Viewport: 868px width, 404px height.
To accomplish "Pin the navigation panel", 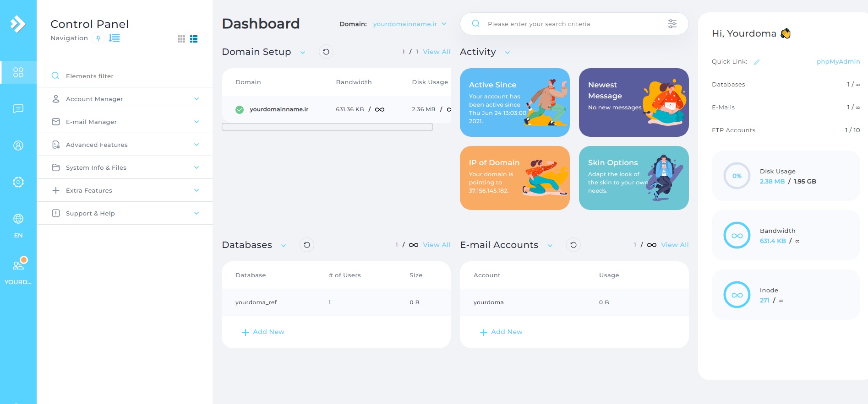I will [98, 38].
